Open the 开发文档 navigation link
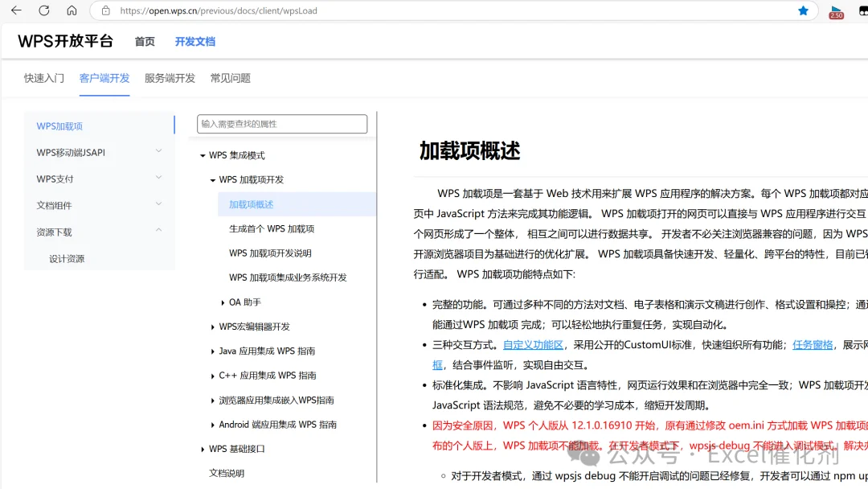 point(194,42)
